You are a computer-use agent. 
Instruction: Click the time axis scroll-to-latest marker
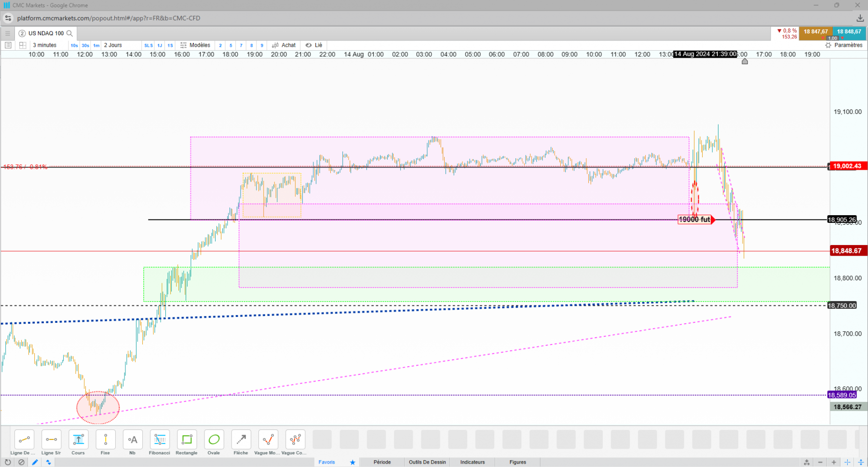745,61
